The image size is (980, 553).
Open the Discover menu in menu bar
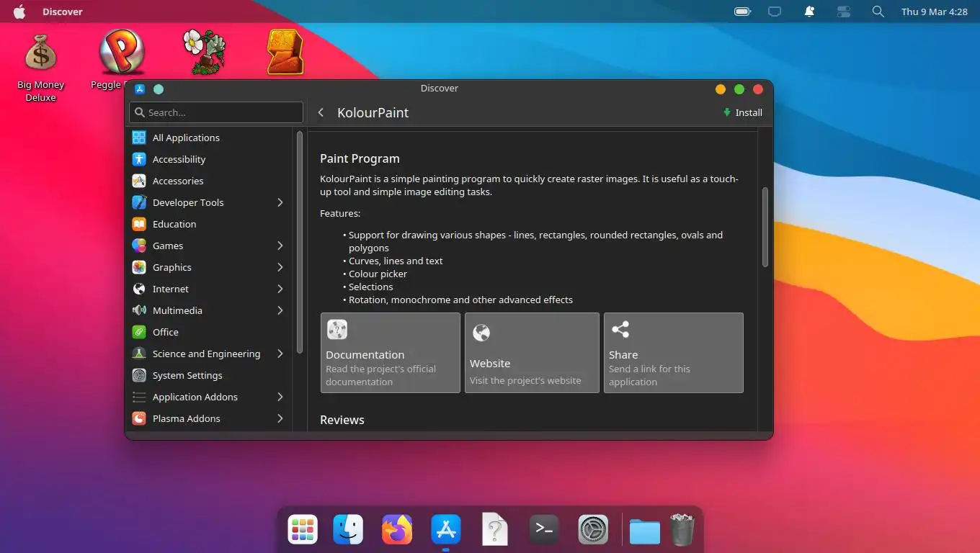click(x=63, y=12)
